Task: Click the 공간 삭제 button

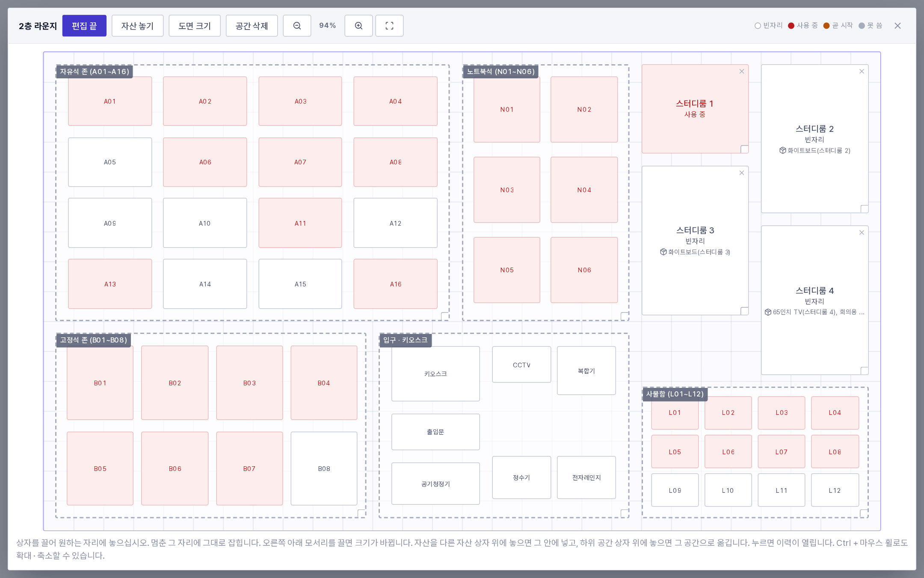Action: [252, 26]
